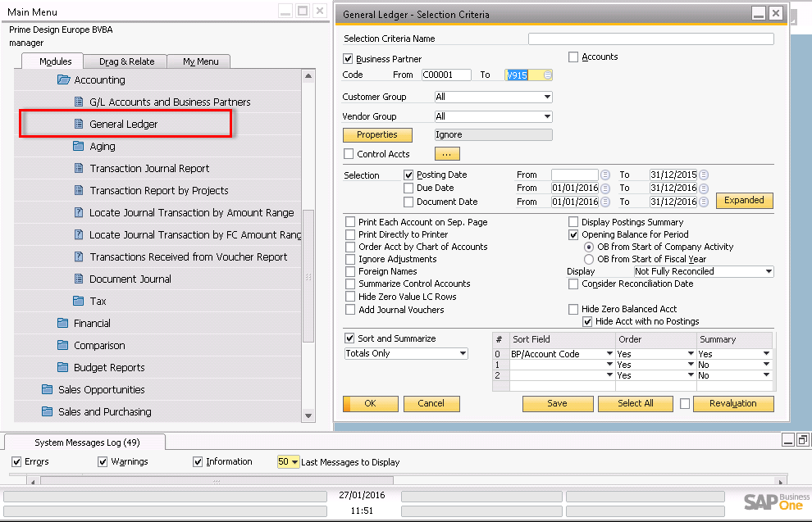Select OB from Start of Fiscal Year
Screen dimensions: 812x522
point(589,259)
